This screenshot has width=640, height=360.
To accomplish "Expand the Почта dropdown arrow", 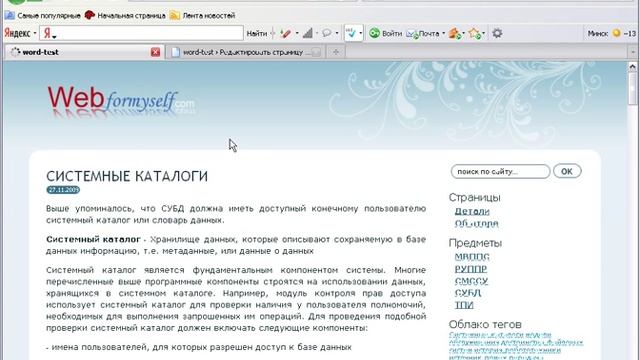I will (443, 33).
